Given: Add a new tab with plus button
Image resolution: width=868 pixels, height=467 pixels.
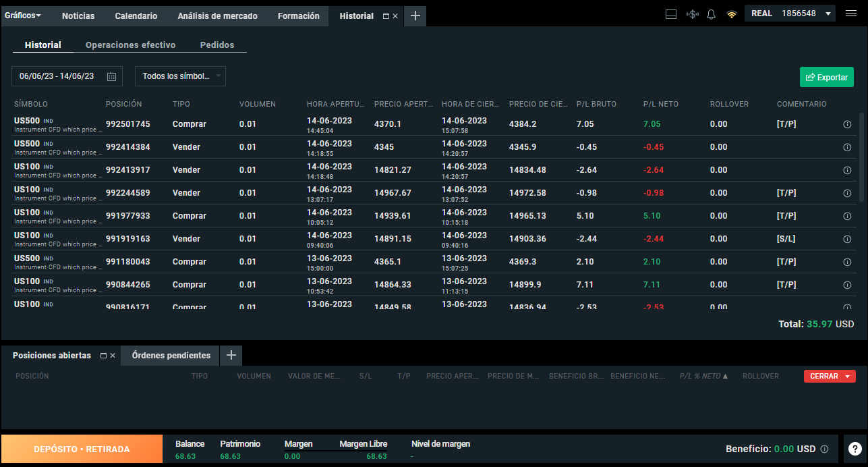Looking at the screenshot, I should 415,16.
